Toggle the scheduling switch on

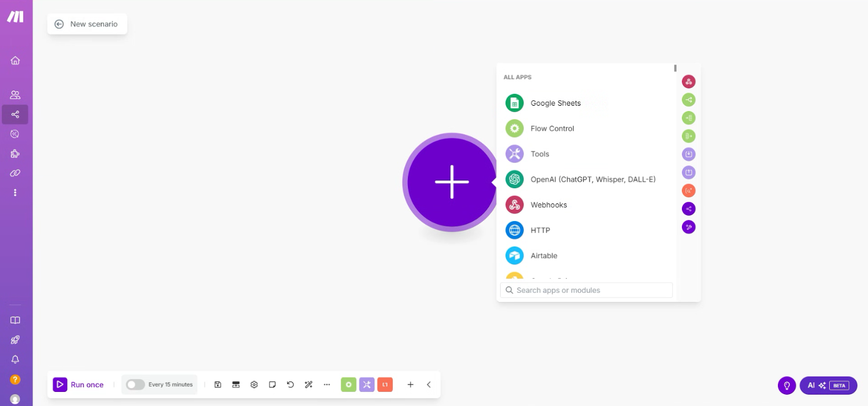135,384
